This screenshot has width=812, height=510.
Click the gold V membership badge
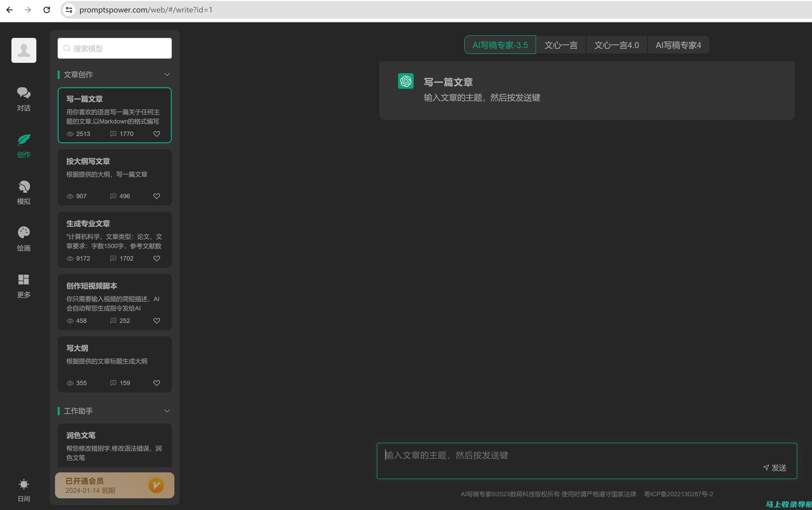[156, 485]
